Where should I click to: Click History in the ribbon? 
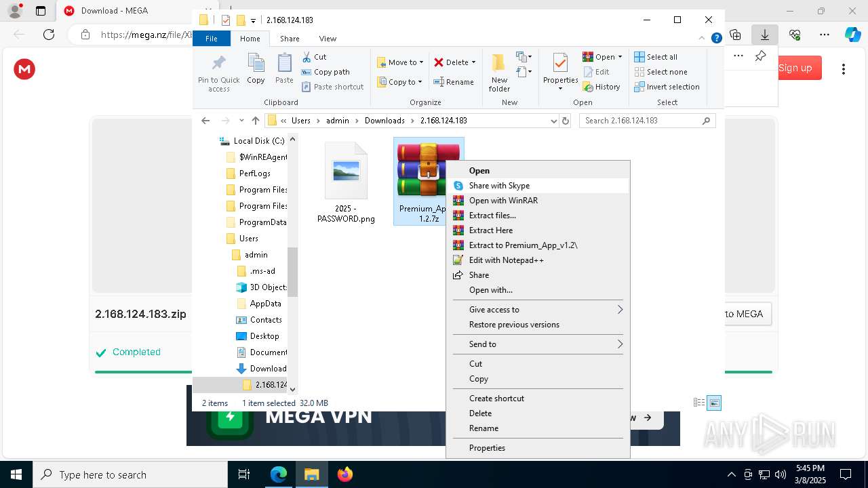coord(601,87)
